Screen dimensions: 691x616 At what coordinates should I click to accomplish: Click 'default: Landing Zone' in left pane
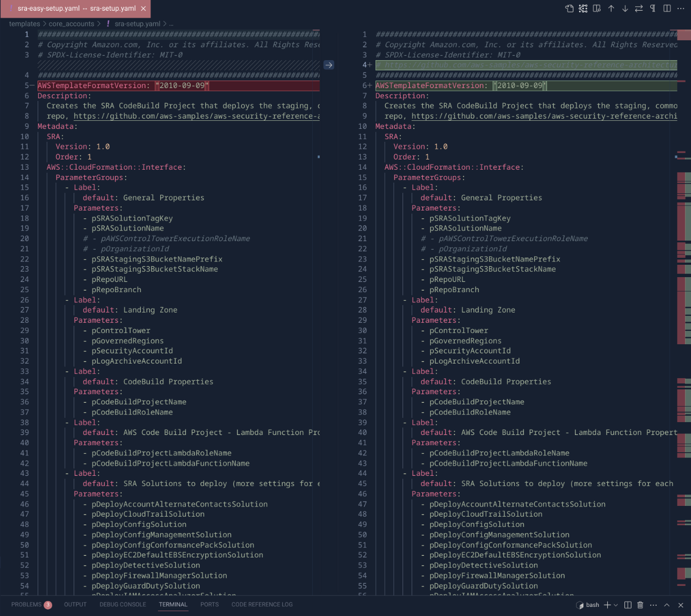[x=130, y=310]
